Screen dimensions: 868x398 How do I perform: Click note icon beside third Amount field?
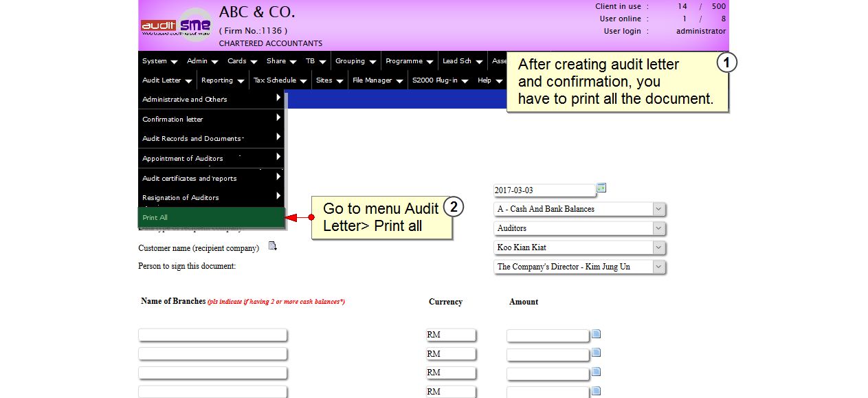[x=597, y=371]
